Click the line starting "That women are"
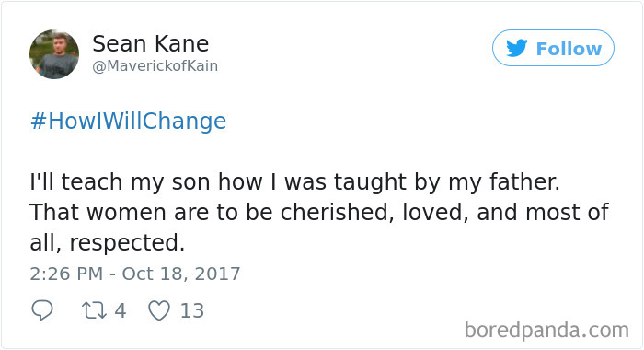 click(319, 212)
